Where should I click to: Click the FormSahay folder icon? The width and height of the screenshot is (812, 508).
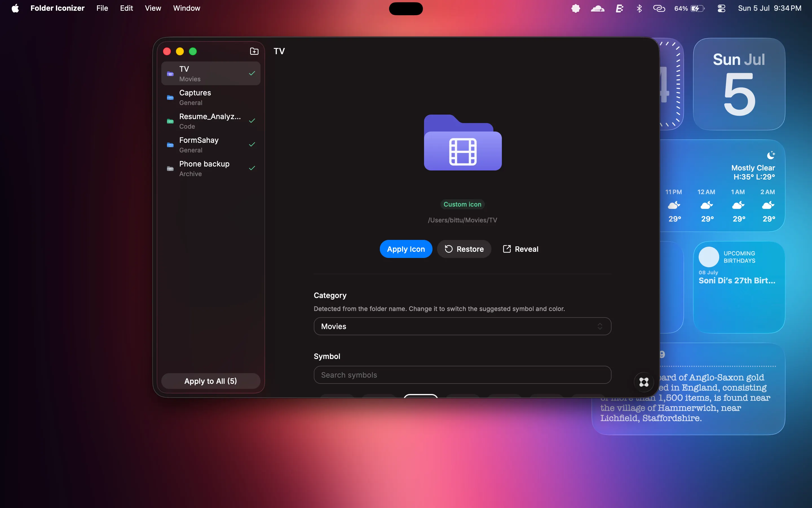[170, 145]
